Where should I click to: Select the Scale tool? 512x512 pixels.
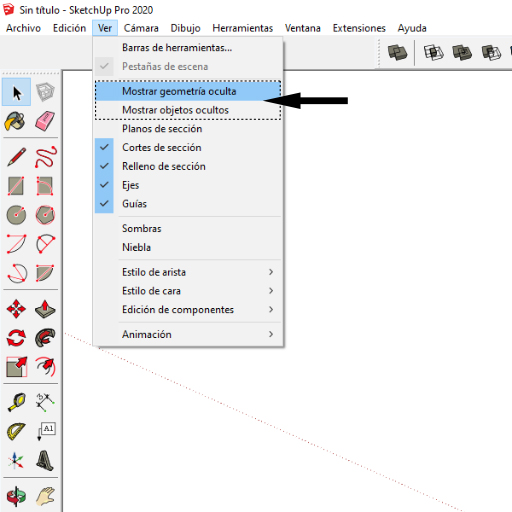(16, 367)
